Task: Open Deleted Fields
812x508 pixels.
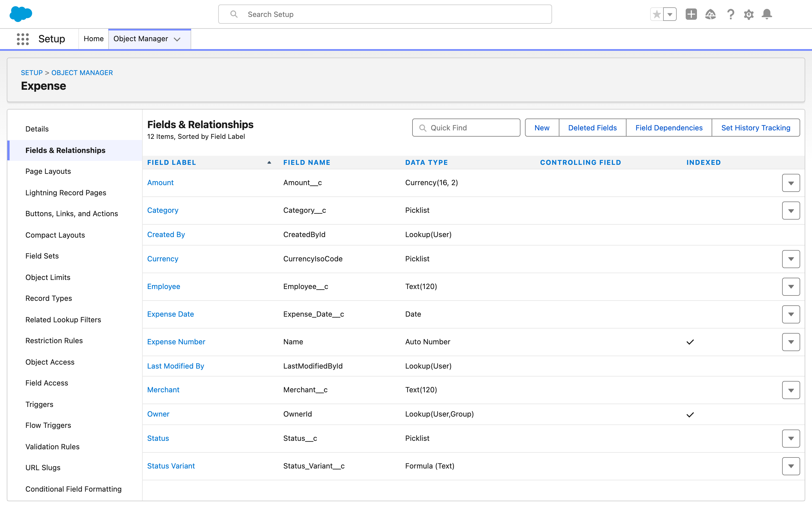Action: click(x=592, y=128)
